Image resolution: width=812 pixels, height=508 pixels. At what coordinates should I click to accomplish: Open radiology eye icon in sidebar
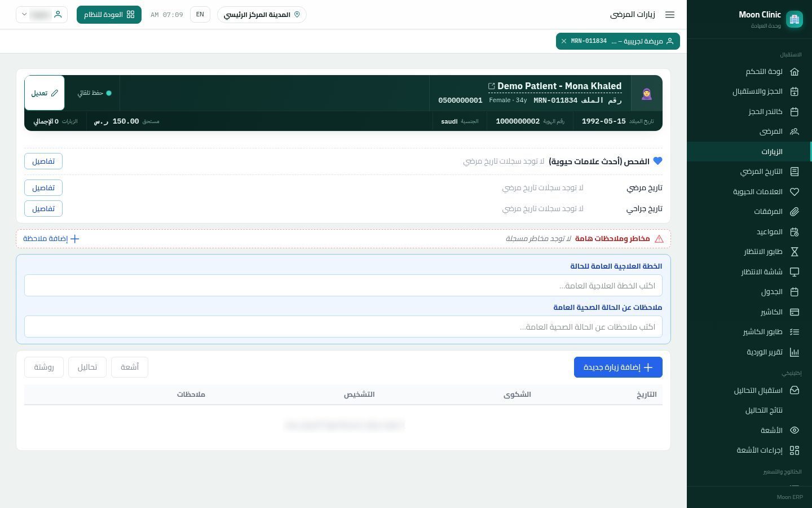pyautogui.click(x=795, y=430)
